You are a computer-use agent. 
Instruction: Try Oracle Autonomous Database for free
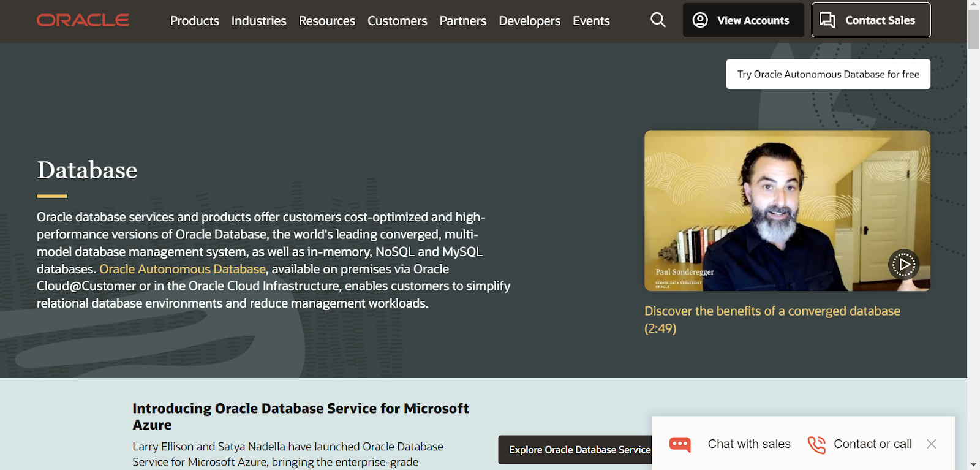pos(828,74)
